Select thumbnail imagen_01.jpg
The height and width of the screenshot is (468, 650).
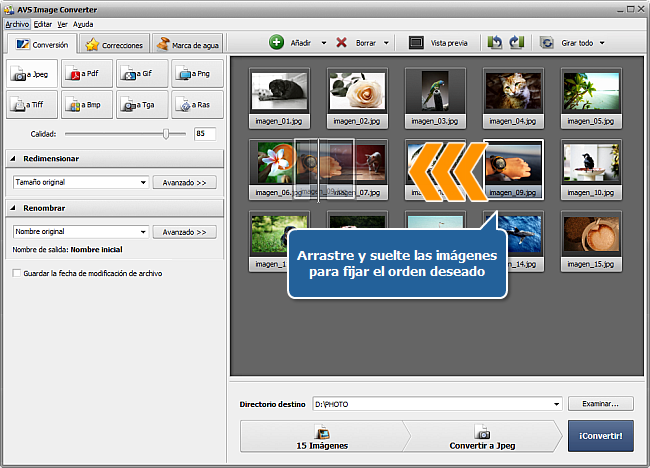279,98
